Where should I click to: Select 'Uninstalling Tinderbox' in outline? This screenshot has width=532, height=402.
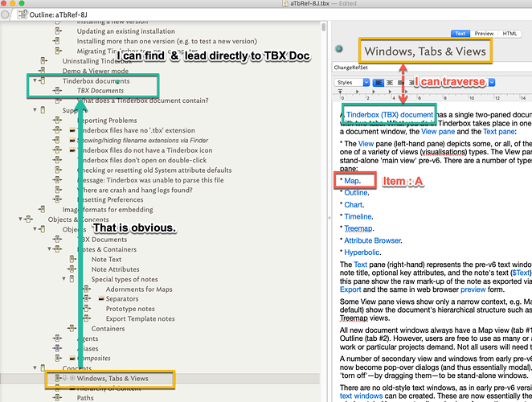(x=96, y=61)
